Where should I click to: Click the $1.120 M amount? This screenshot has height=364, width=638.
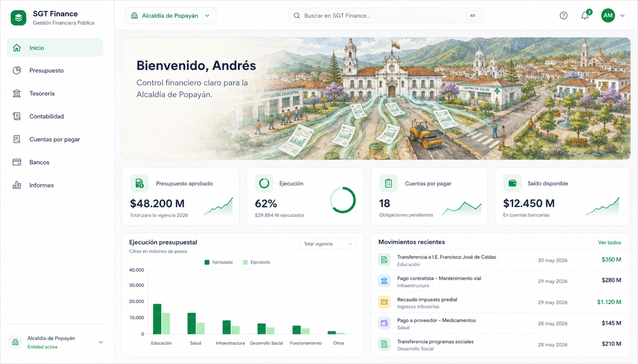click(609, 302)
